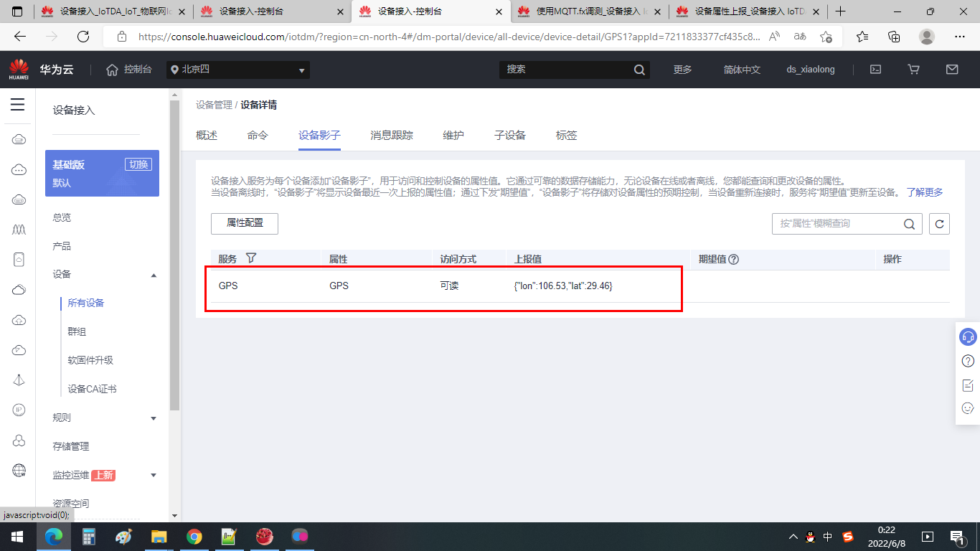Click the help icon next to 期望值
This screenshot has width=980, height=551.
pyautogui.click(x=733, y=260)
